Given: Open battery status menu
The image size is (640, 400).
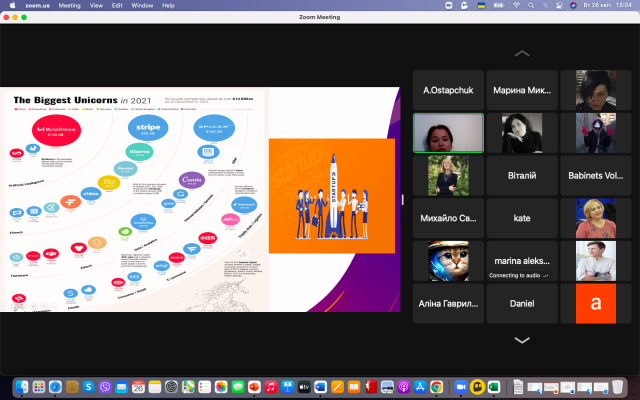Looking at the screenshot, I should 499,5.
